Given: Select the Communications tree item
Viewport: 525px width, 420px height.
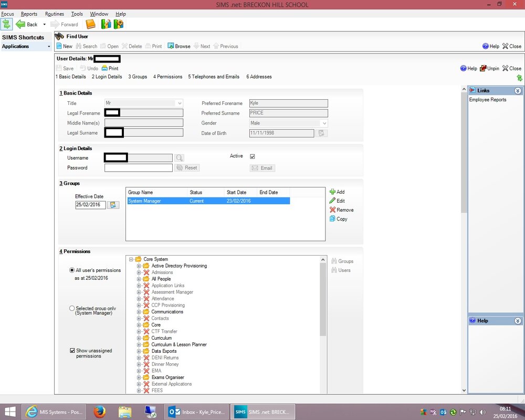Looking at the screenshot, I should tap(167, 311).
